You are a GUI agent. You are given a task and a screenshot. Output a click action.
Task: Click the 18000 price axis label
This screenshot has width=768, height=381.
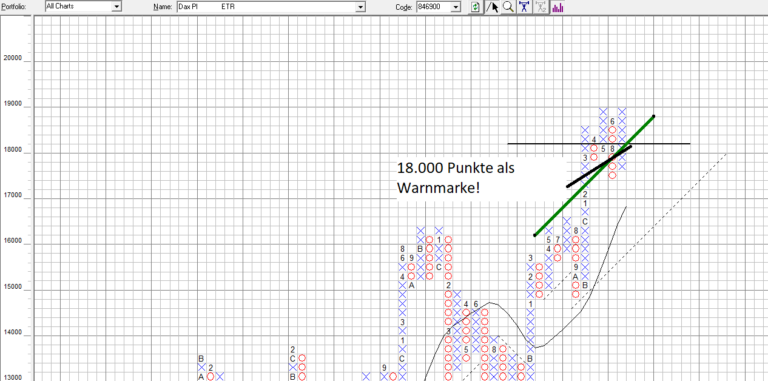click(x=13, y=150)
